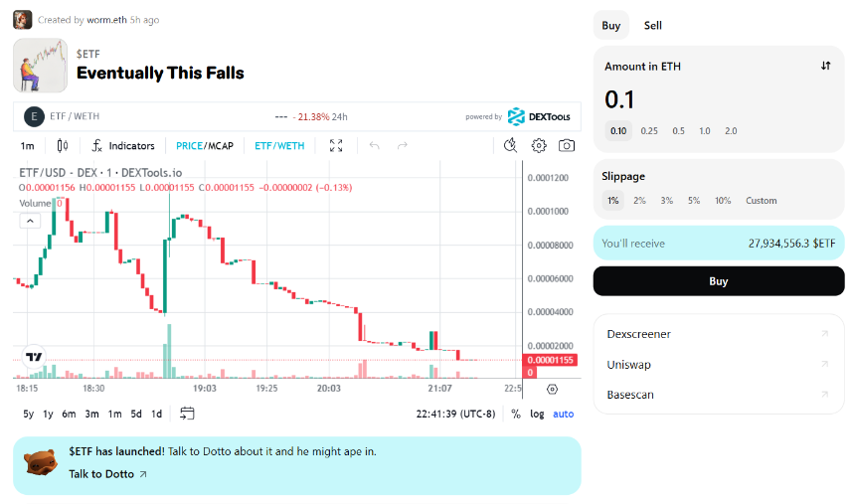855x504 pixels.
Task: Select 5% slippage option
Action: pyautogui.click(x=694, y=201)
